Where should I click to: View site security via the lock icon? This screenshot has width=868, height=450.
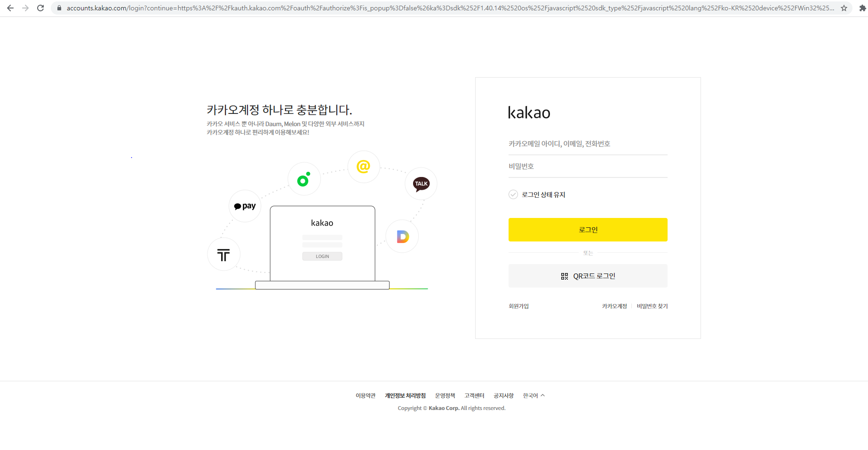coord(59,8)
